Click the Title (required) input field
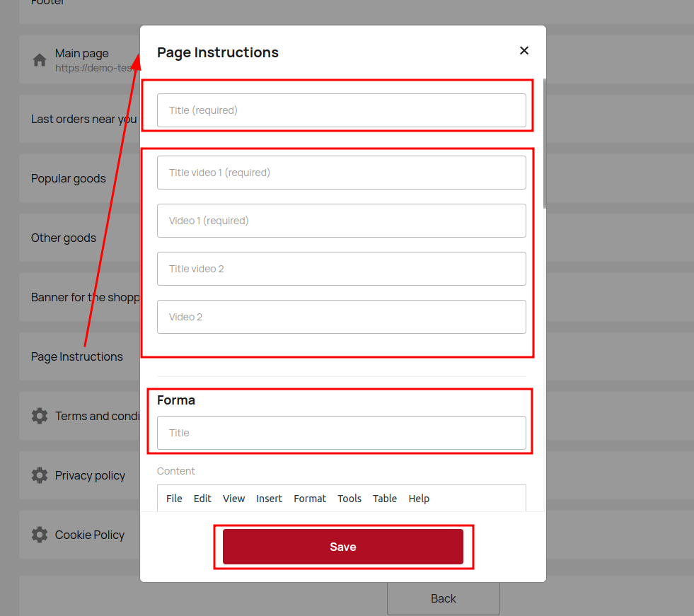Viewport: 694px width, 616px height. click(341, 110)
